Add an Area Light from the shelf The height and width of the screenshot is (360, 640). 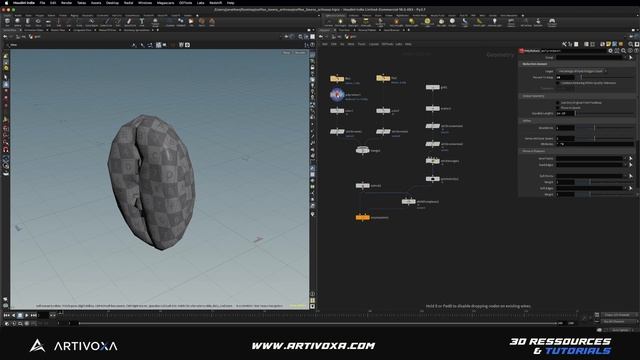point(366,22)
